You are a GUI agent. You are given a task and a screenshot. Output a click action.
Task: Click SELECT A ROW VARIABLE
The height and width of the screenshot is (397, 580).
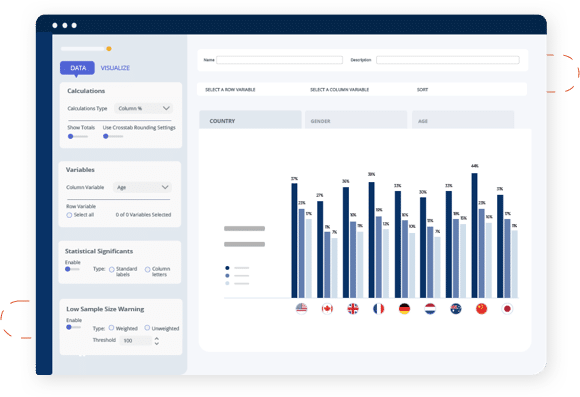click(x=230, y=90)
